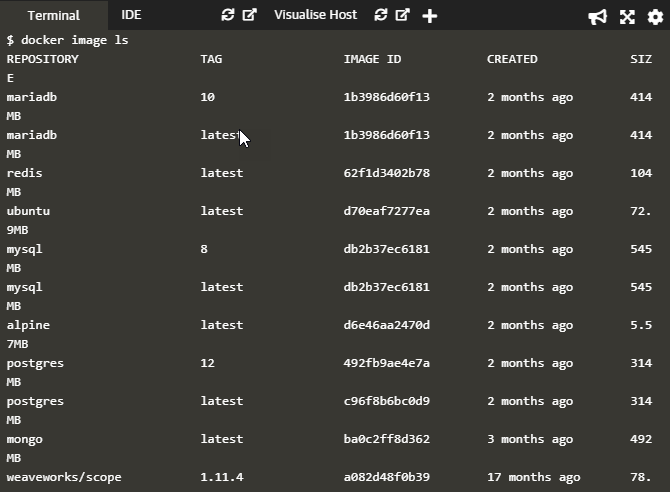
Task: Click the CREATED column header
Action: 512,59
